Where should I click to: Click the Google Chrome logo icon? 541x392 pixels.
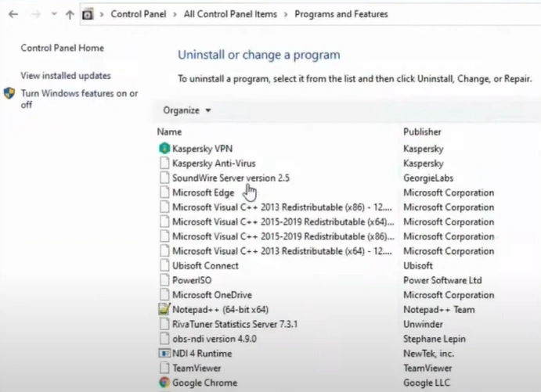164,383
